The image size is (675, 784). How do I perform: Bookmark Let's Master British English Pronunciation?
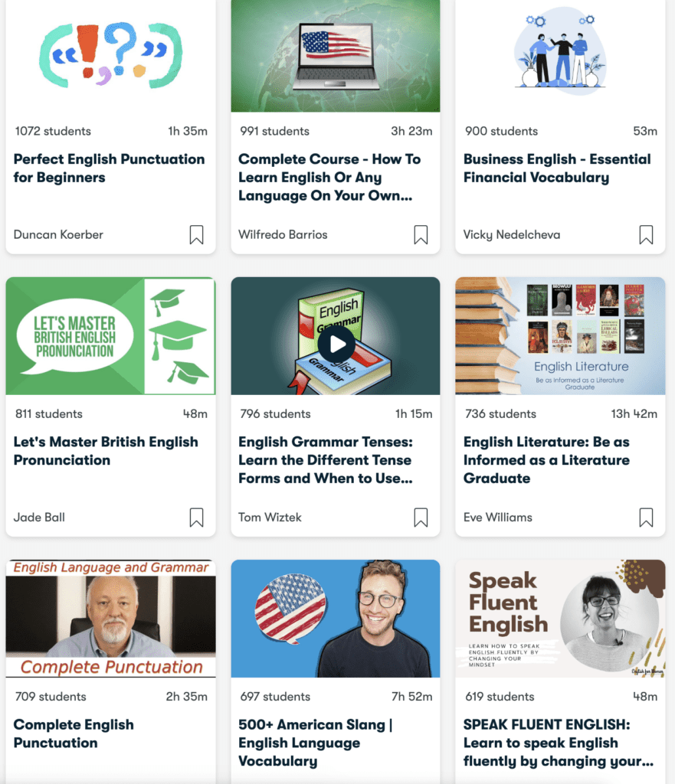[196, 518]
